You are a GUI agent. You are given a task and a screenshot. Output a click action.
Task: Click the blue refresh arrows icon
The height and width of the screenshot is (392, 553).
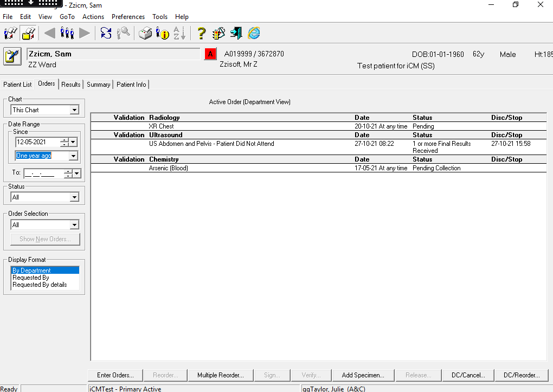coord(106,33)
